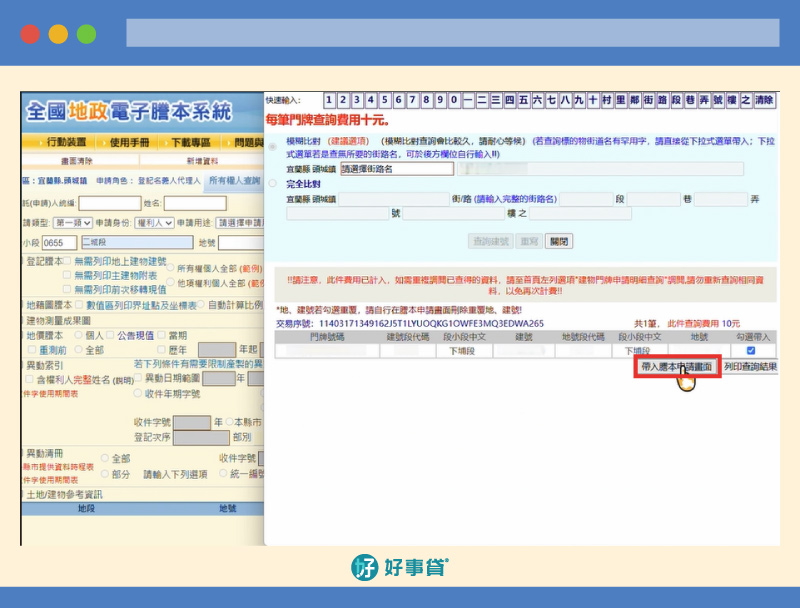Click the 全國地政電子謄本系統 logo
This screenshot has width=800, height=608.
[130, 111]
